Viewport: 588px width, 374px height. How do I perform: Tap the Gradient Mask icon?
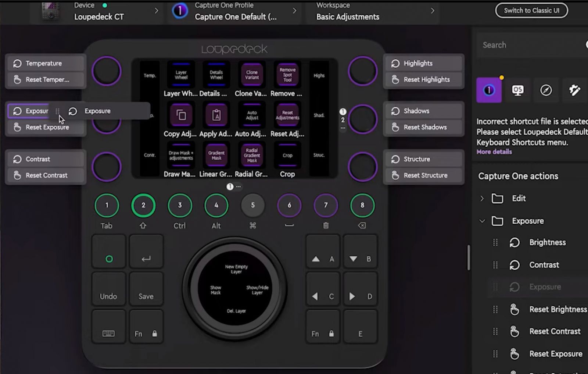[x=216, y=154]
